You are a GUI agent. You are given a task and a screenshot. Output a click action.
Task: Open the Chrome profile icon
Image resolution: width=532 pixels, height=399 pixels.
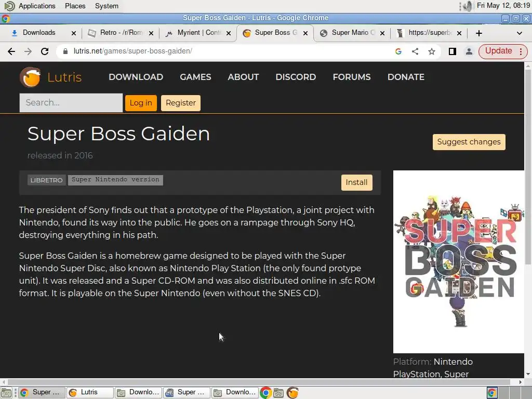click(469, 51)
